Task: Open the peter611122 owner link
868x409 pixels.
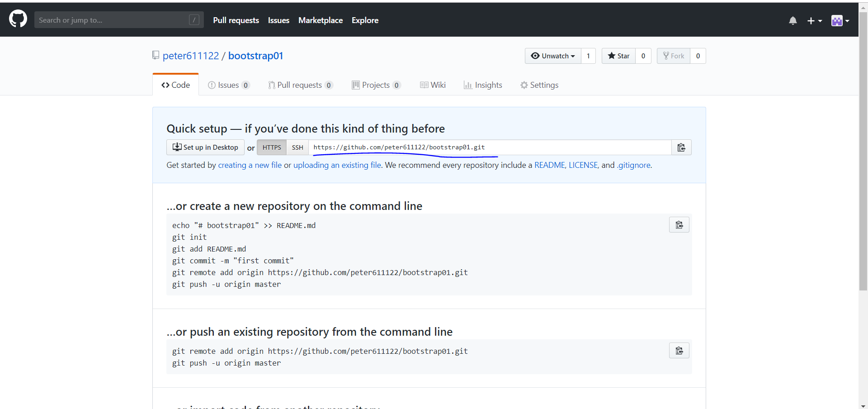Action: click(x=191, y=56)
